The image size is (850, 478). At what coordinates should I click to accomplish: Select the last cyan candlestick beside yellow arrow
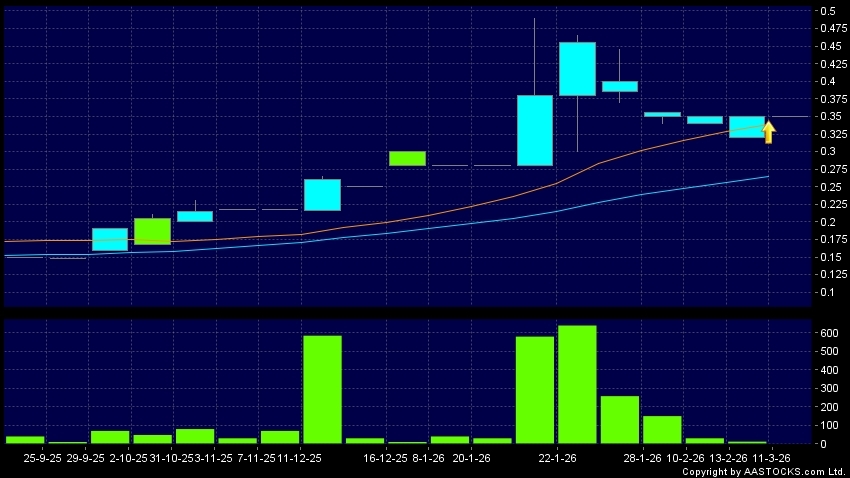pyautogui.click(x=746, y=127)
